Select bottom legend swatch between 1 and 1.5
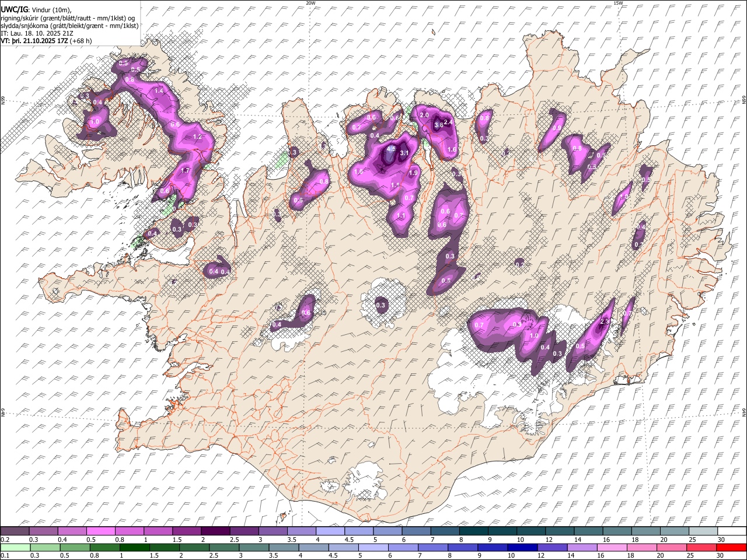Image resolution: width=747 pixels, height=560 pixels. pyautogui.click(x=135, y=547)
